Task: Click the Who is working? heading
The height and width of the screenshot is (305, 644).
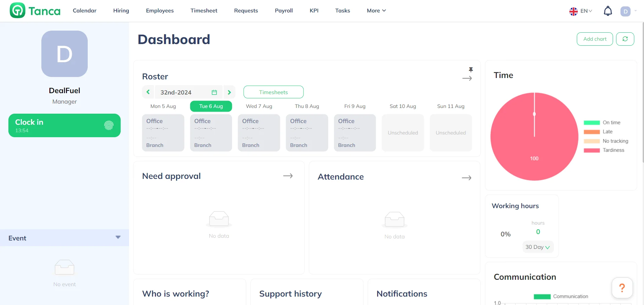Action: pos(175,294)
